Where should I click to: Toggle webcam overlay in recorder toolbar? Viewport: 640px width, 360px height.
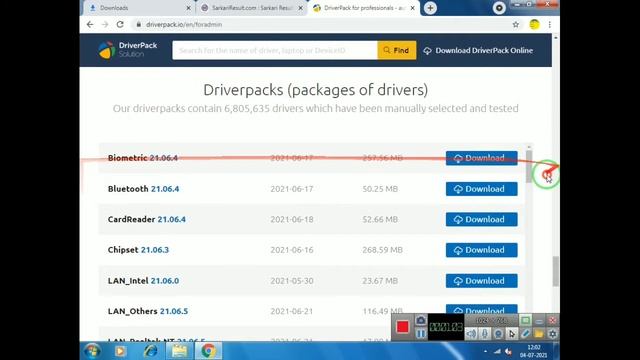498,334
